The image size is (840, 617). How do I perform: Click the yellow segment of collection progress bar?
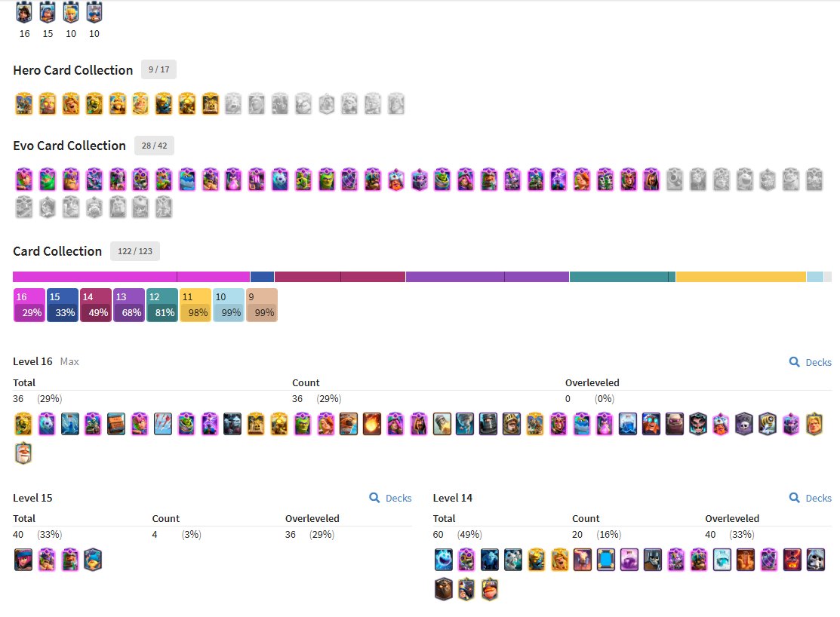(741, 277)
